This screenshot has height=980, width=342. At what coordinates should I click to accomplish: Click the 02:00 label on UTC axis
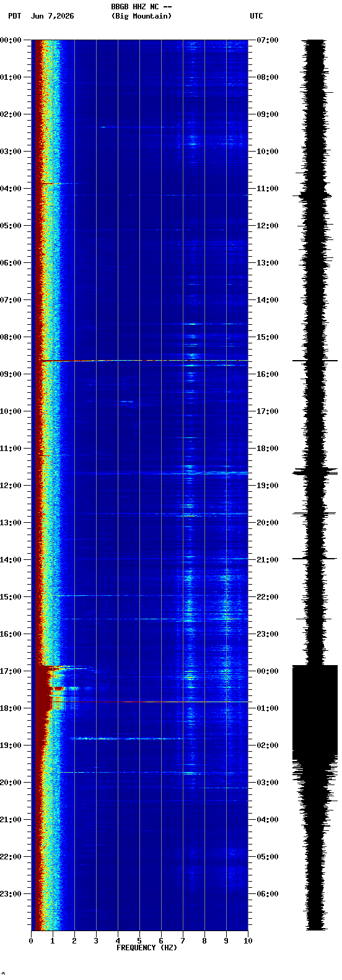coord(267,746)
